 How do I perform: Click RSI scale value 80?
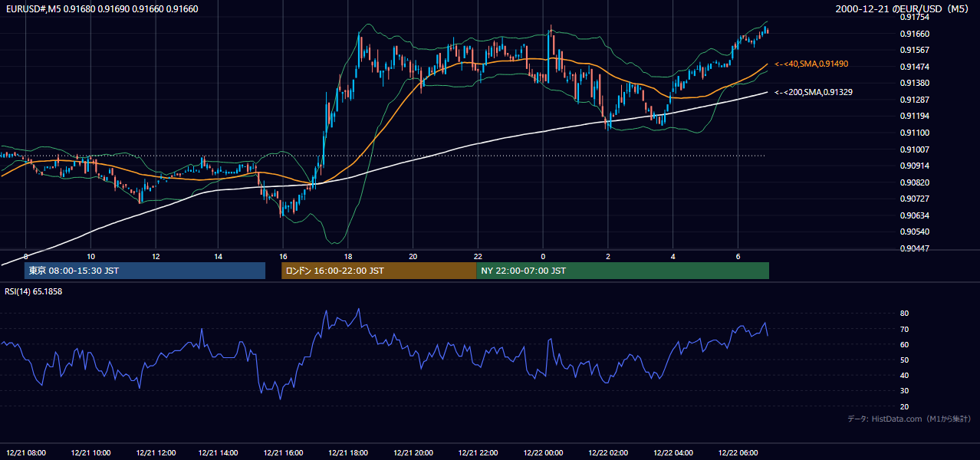click(x=905, y=314)
